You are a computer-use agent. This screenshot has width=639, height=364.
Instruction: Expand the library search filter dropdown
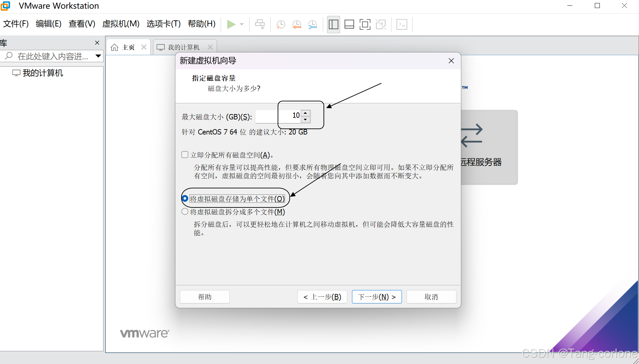(98, 56)
